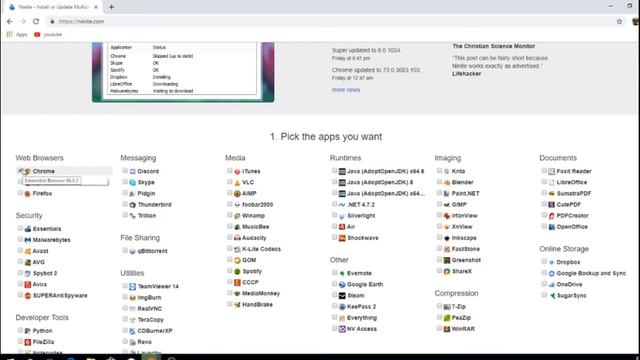Click the GIMP icon

[447, 204]
